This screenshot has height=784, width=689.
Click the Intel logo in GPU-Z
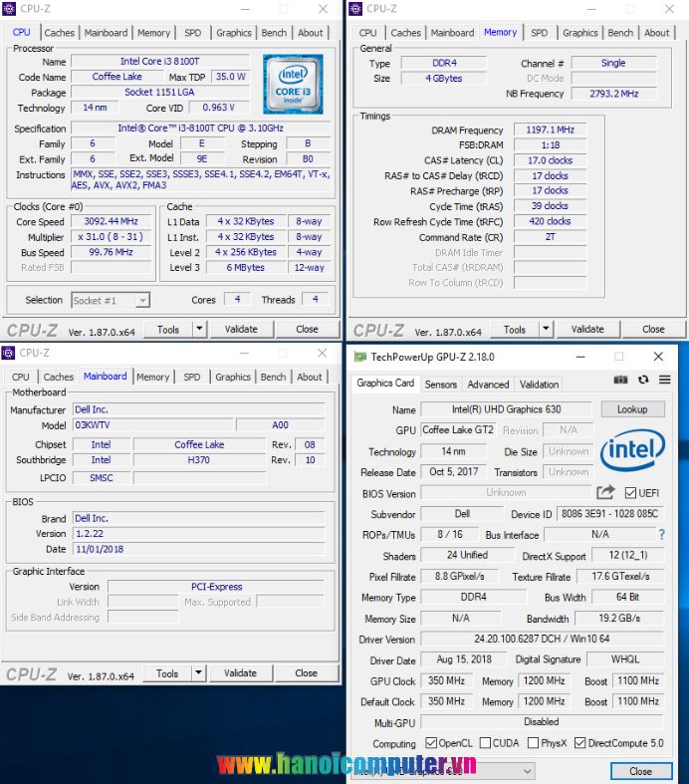pos(632,450)
